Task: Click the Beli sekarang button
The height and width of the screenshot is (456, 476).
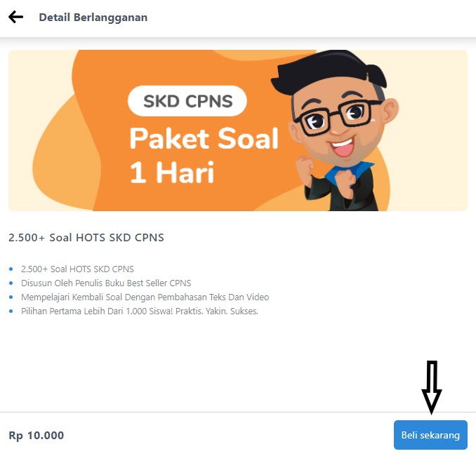Action: click(x=430, y=435)
